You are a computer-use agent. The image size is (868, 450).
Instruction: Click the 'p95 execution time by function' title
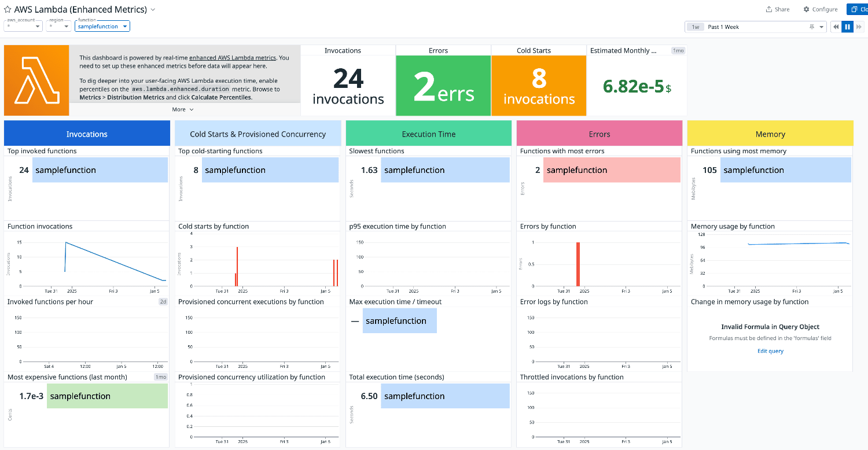coord(398,226)
